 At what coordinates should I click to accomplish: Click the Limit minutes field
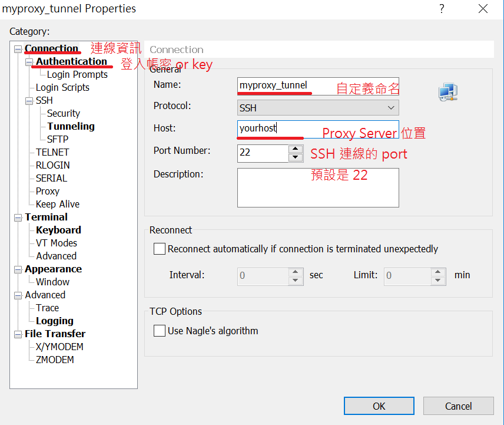coord(407,276)
